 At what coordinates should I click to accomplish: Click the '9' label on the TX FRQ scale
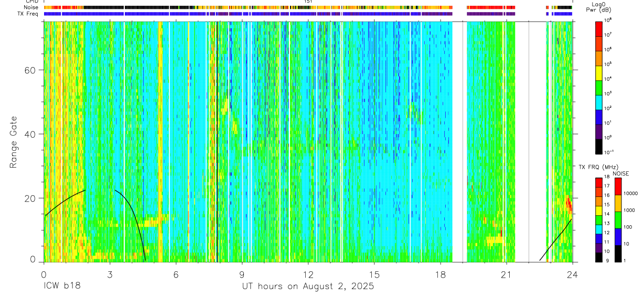608,261
